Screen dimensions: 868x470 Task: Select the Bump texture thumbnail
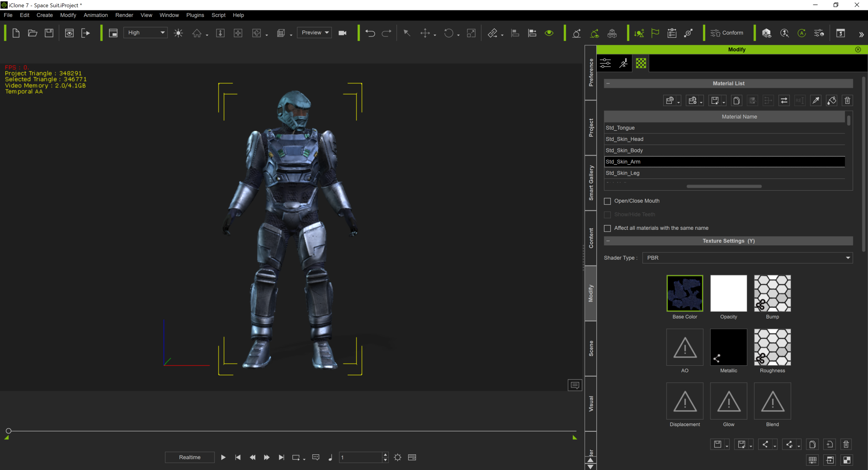click(x=773, y=293)
